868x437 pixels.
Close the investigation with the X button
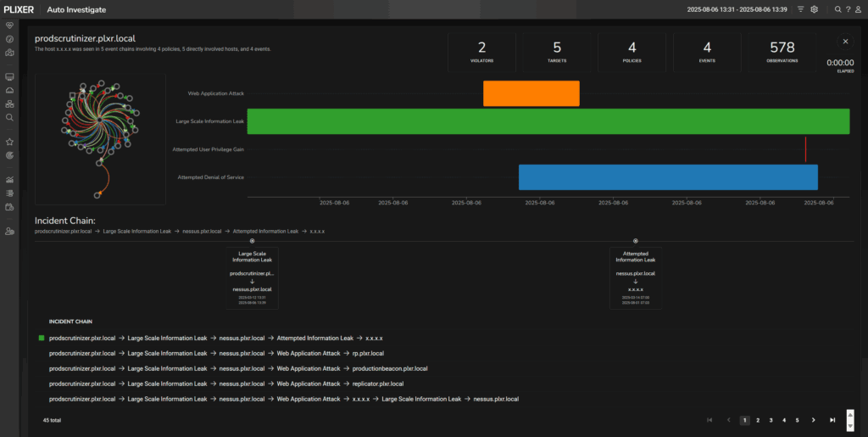click(x=845, y=42)
